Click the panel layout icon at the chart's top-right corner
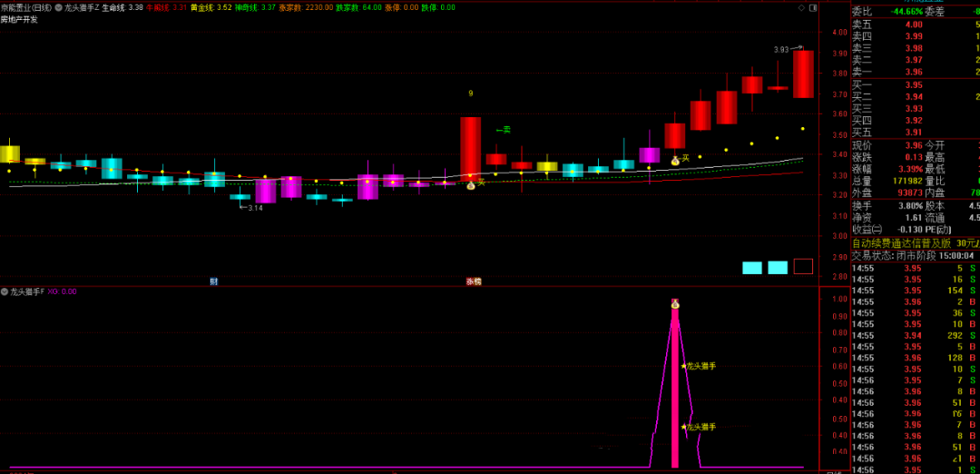Screen dimensions: 980x474 tap(813, 8)
